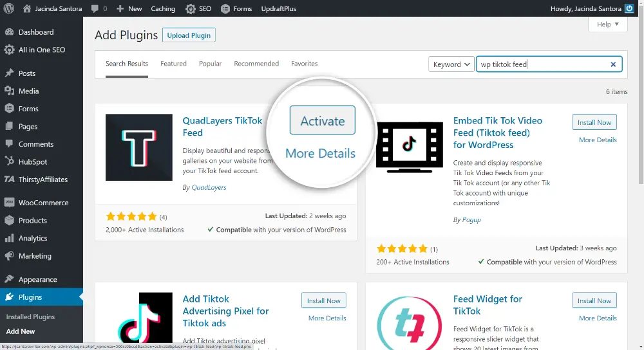Click the Upload Plugin button
Screen dimensions: 644x350
[189, 35]
